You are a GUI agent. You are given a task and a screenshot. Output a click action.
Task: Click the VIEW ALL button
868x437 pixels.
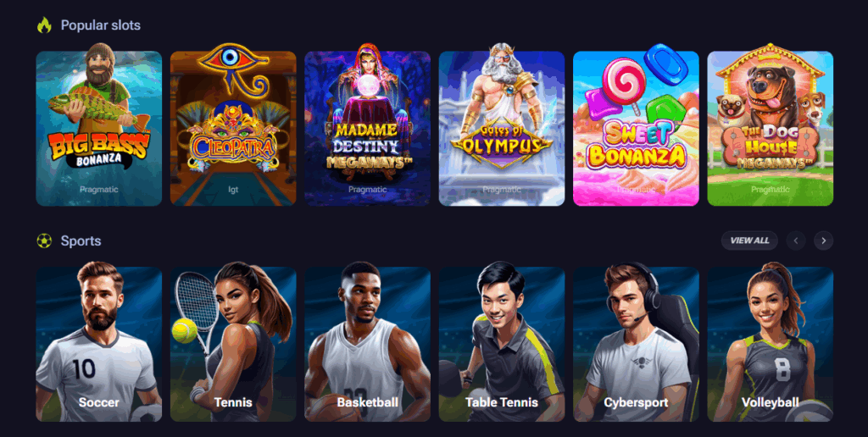[749, 241]
